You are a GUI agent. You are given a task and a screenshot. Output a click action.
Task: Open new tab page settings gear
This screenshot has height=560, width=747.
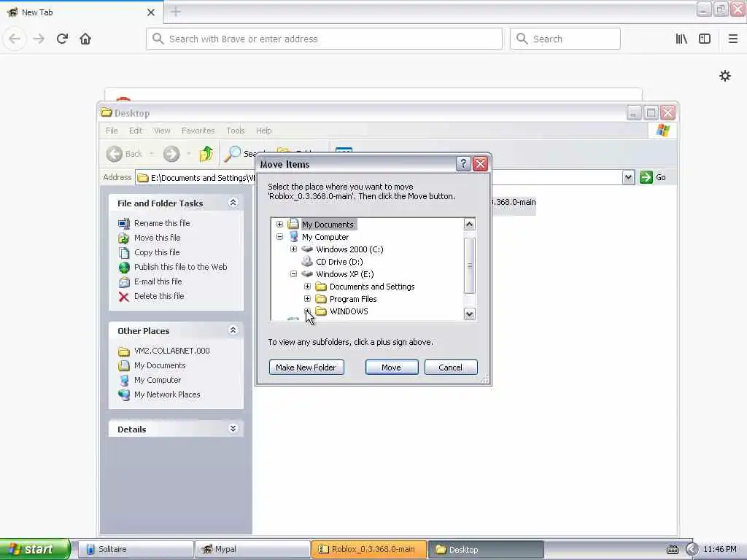(x=725, y=76)
